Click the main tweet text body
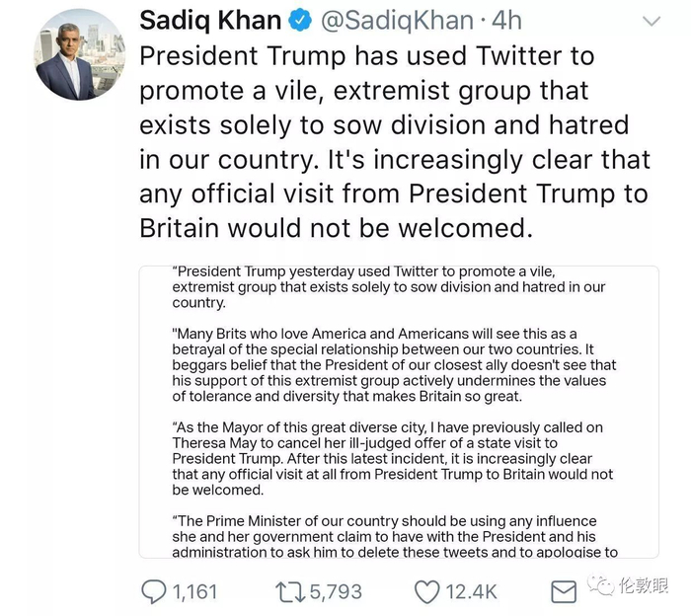 (395, 141)
